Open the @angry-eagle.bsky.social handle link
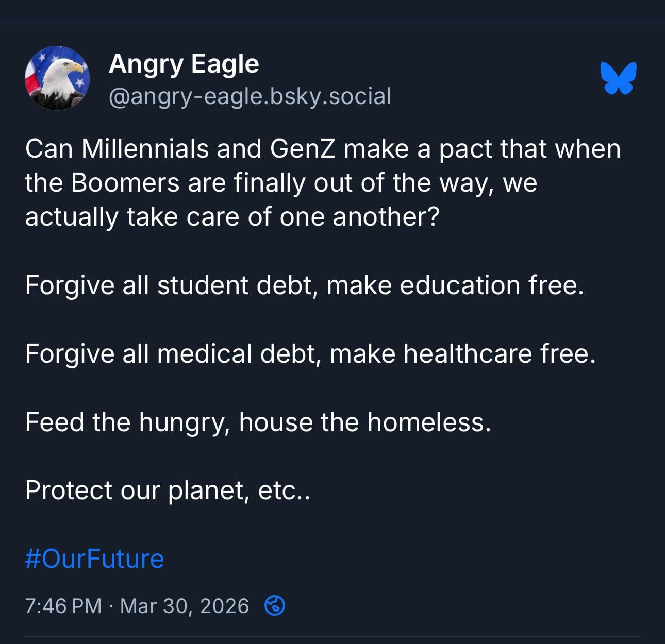This screenshot has width=665, height=644. (250, 96)
